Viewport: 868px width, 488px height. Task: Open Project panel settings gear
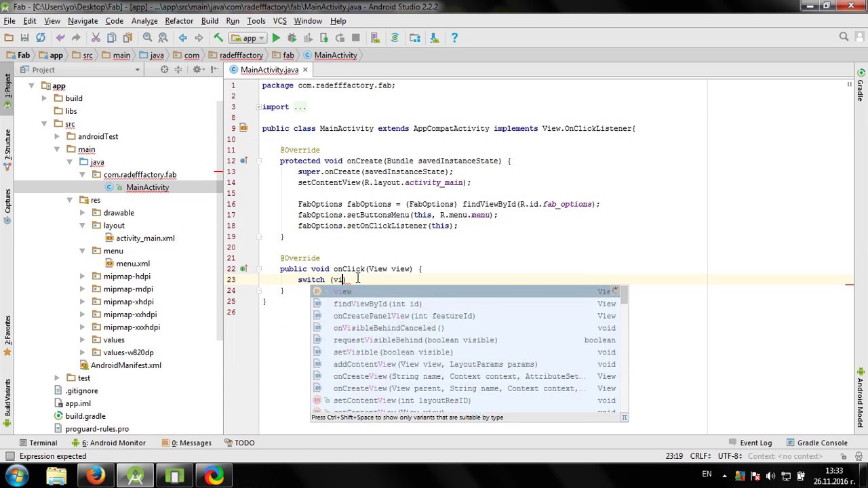click(x=197, y=69)
